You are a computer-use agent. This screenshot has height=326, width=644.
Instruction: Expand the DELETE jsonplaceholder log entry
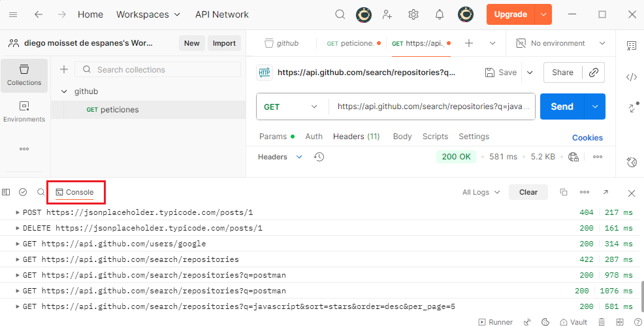pyautogui.click(x=18, y=228)
